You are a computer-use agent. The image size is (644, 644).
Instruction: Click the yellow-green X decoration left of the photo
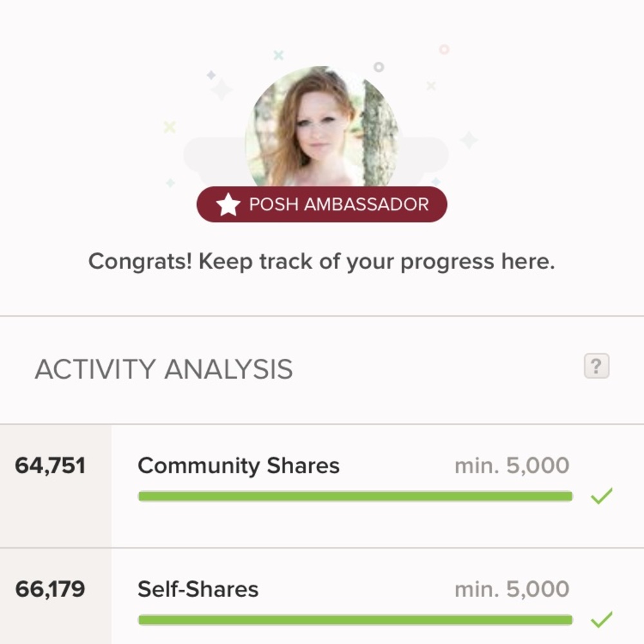[169, 127]
